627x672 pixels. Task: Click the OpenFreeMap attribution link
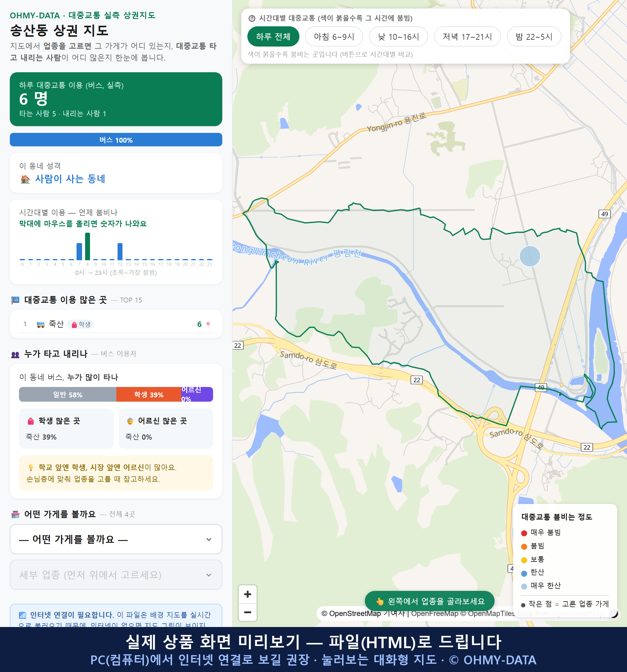[434, 613]
